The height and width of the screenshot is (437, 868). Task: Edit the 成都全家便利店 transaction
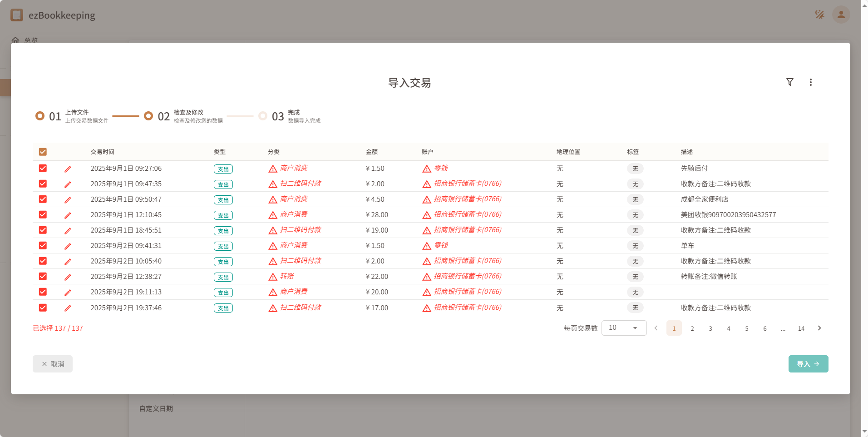68,199
